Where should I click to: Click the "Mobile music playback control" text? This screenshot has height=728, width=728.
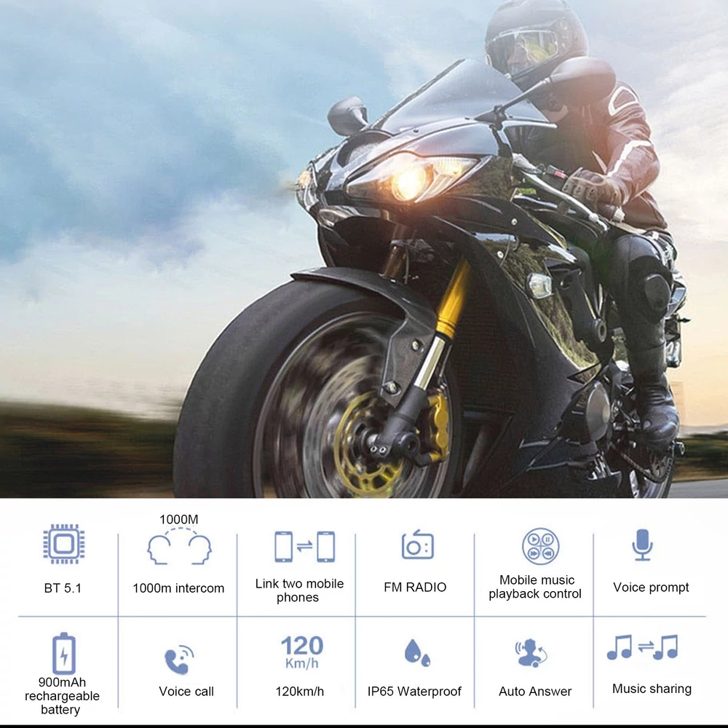point(535,587)
